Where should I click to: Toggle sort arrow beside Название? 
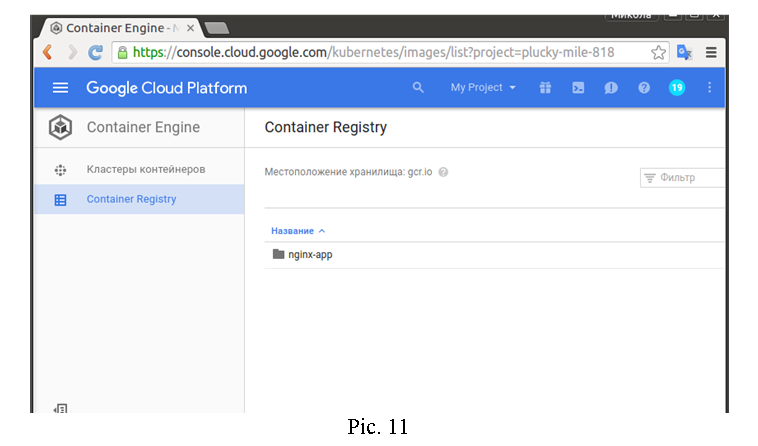pos(322,231)
